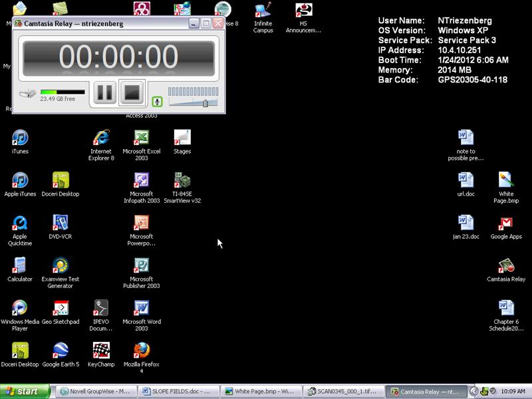
Task: Launch Internet Explorer 8 from desktop
Action: (x=101, y=145)
